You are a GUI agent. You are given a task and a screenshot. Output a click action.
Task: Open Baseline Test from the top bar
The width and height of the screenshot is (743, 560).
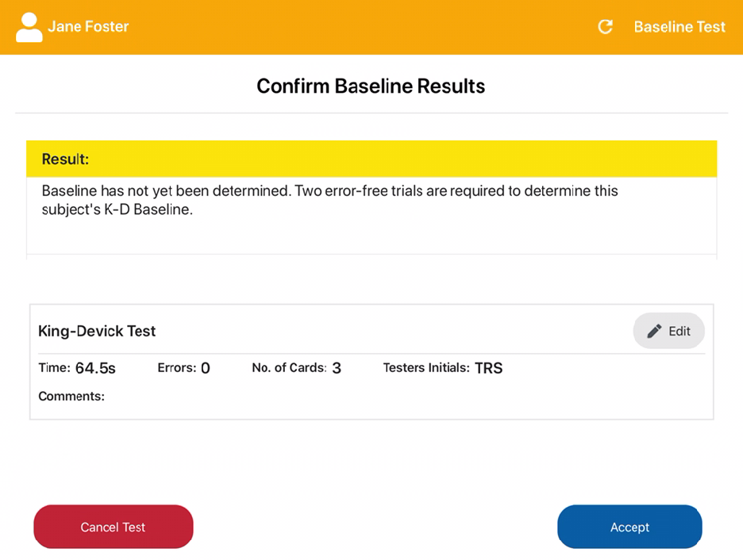click(679, 26)
